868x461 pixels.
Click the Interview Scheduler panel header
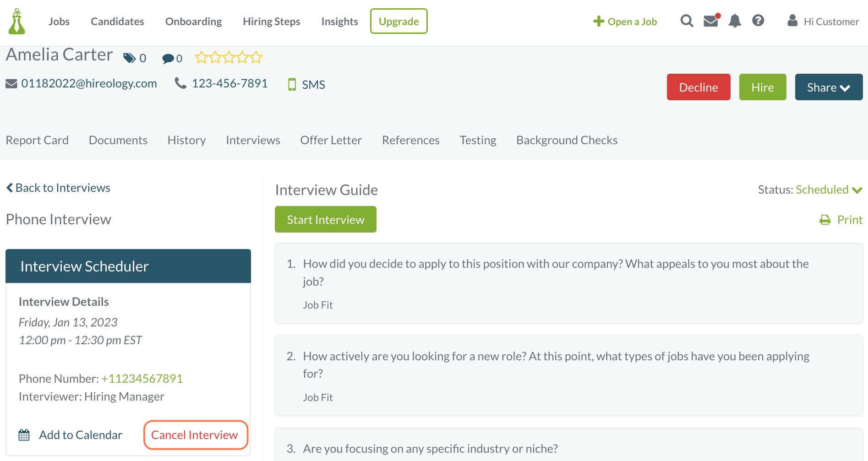(128, 266)
